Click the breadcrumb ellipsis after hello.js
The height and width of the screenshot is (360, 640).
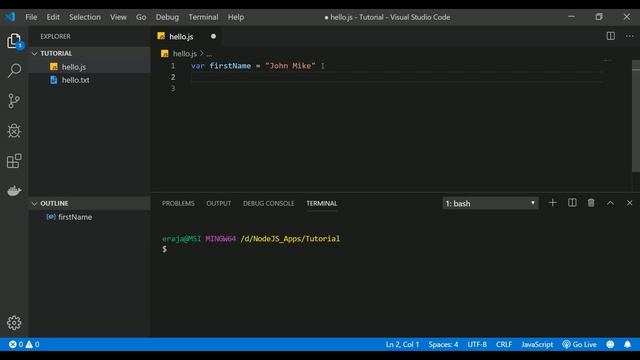point(209,53)
